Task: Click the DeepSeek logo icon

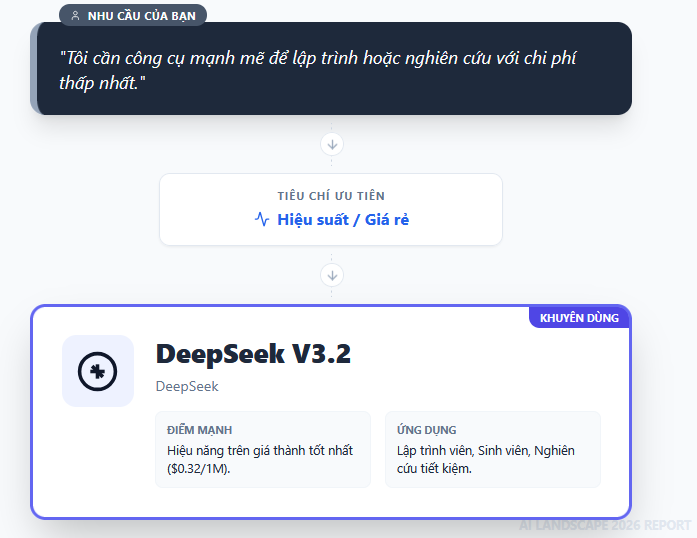Action: click(97, 371)
